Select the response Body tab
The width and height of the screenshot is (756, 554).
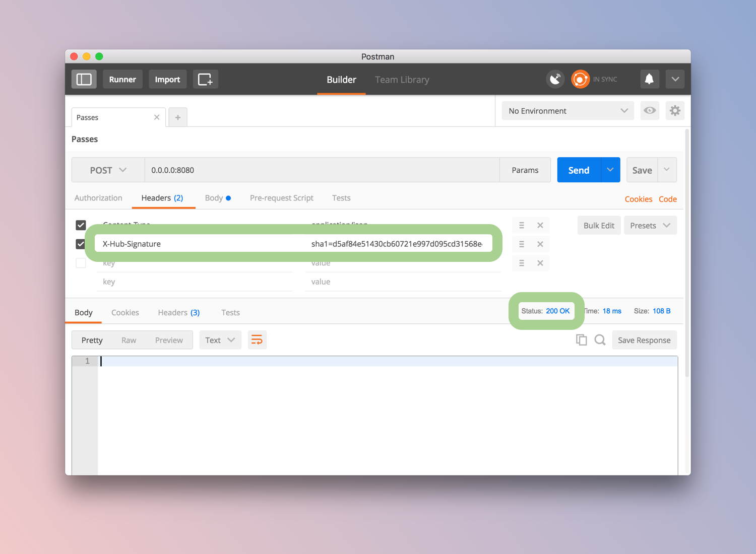(84, 312)
